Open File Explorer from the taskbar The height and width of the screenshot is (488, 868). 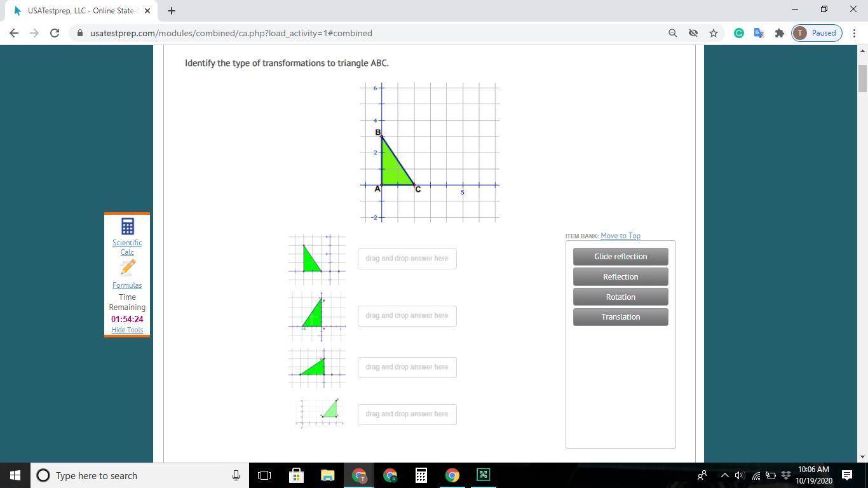click(327, 475)
